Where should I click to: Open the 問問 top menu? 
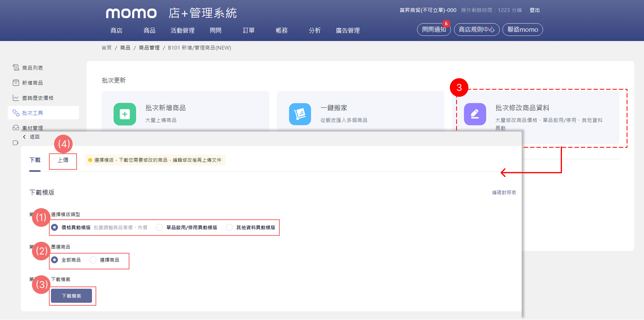pos(215,31)
